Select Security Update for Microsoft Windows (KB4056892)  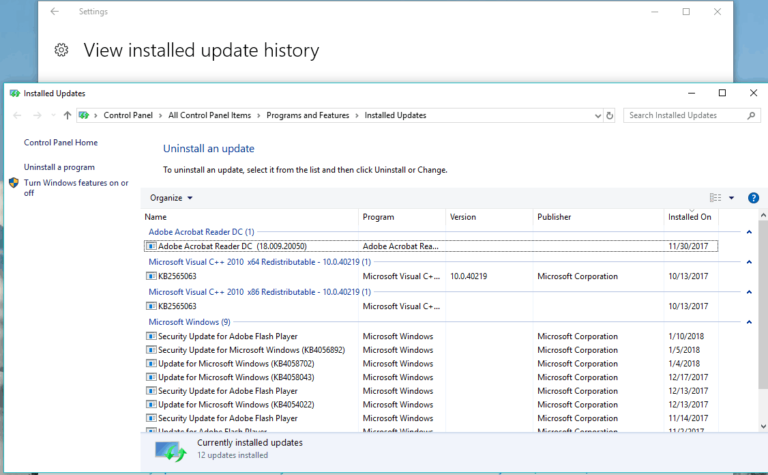(x=251, y=350)
